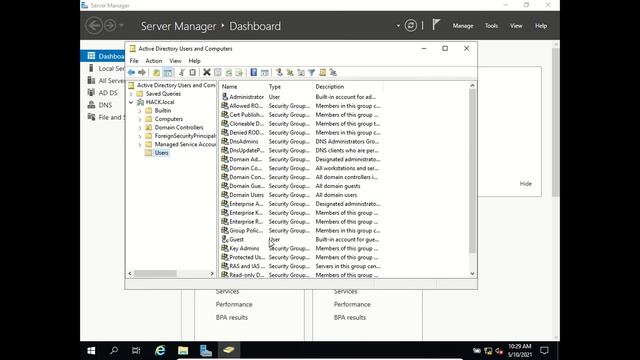640x360 pixels.
Task: Click the Server Manager taskbar icon
Action: pyautogui.click(x=206, y=350)
